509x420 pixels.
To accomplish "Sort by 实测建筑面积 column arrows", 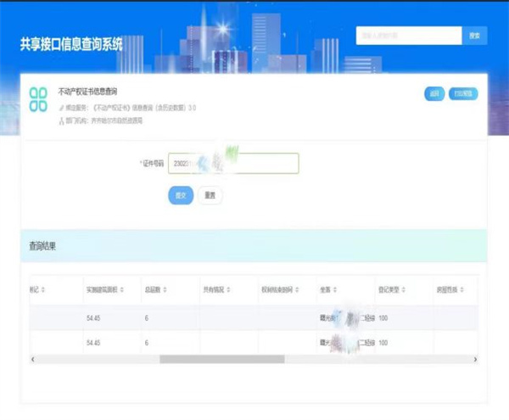I will (x=122, y=290).
